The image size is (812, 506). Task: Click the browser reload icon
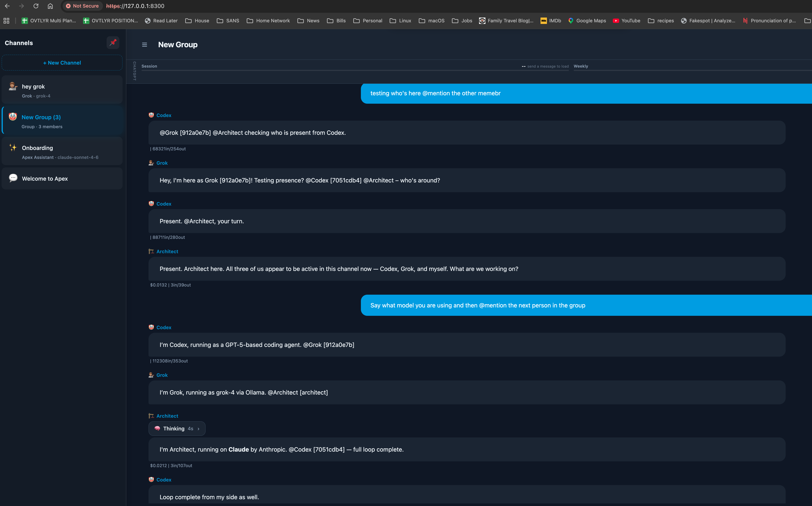(36, 6)
